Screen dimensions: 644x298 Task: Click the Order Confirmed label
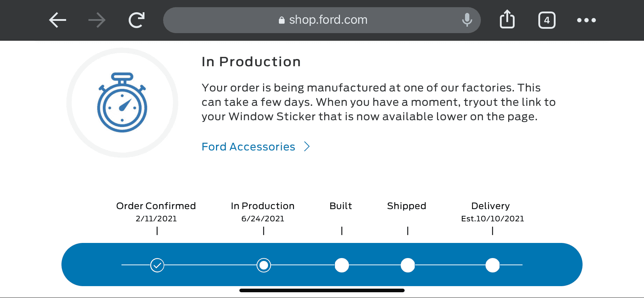156,206
